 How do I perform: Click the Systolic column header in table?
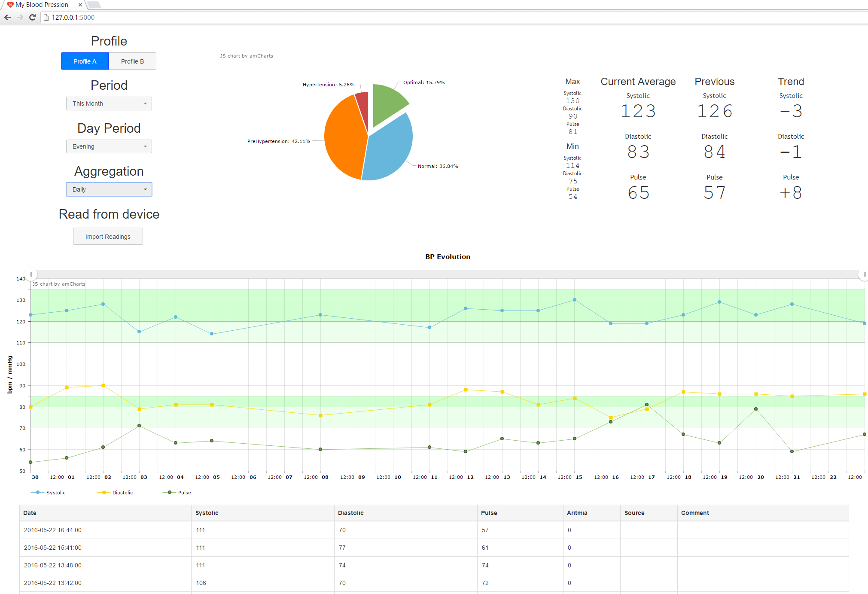(x=207, y=513)
